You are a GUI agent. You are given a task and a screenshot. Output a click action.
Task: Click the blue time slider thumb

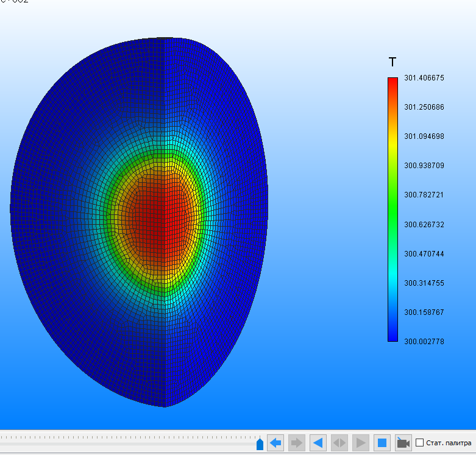coord(260,444)
